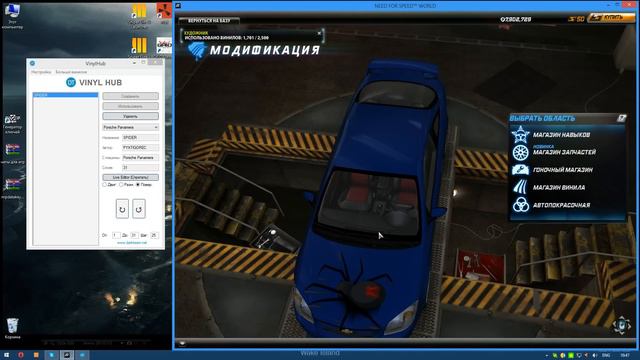Click the layers count field showing 31

140,167
